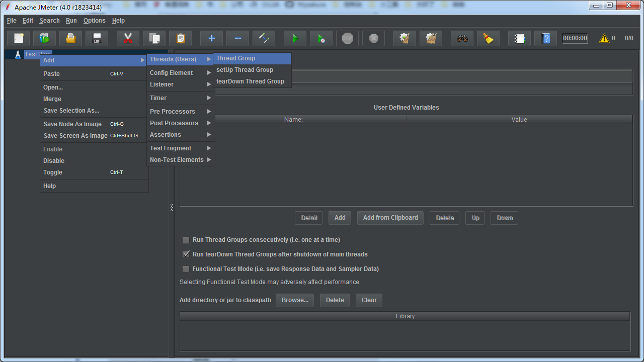Save the test plan using floppy disk icon

pyautogui.click(x=97, y=38)
